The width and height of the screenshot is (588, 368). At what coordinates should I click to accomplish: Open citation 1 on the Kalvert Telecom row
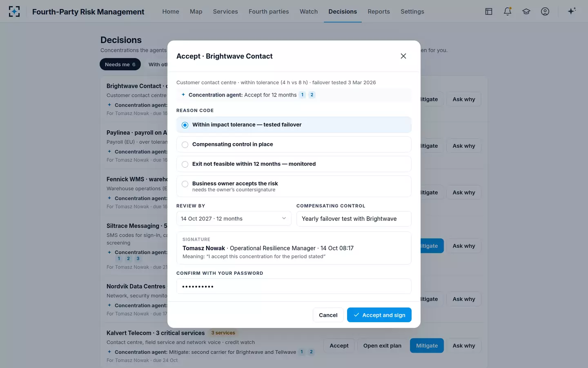click(x=302, y=352)
